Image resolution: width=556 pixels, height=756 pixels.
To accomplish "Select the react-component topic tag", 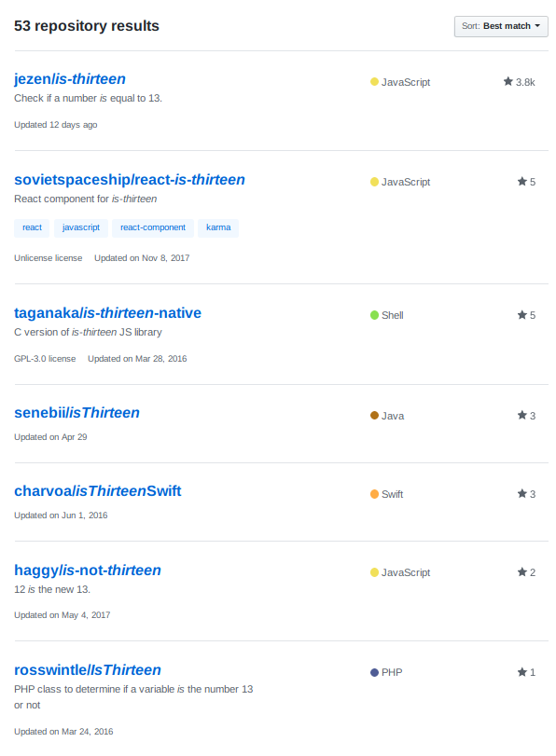I will [152, 227].
